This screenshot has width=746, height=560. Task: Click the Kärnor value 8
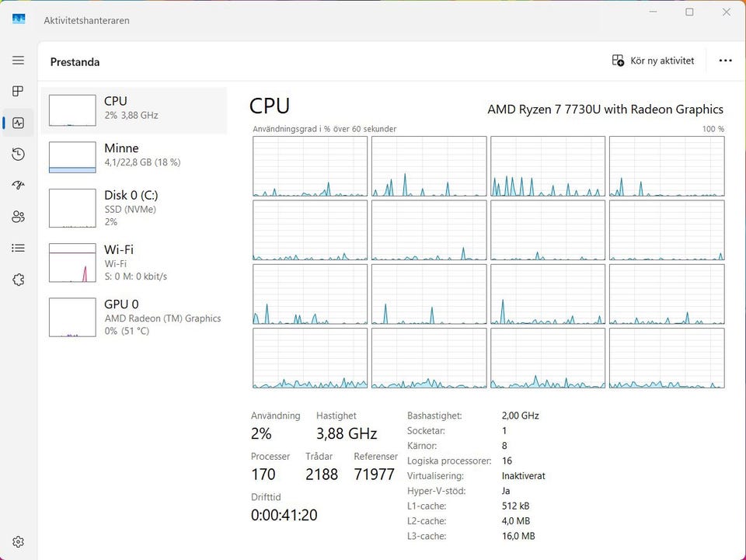pos(504,445)
